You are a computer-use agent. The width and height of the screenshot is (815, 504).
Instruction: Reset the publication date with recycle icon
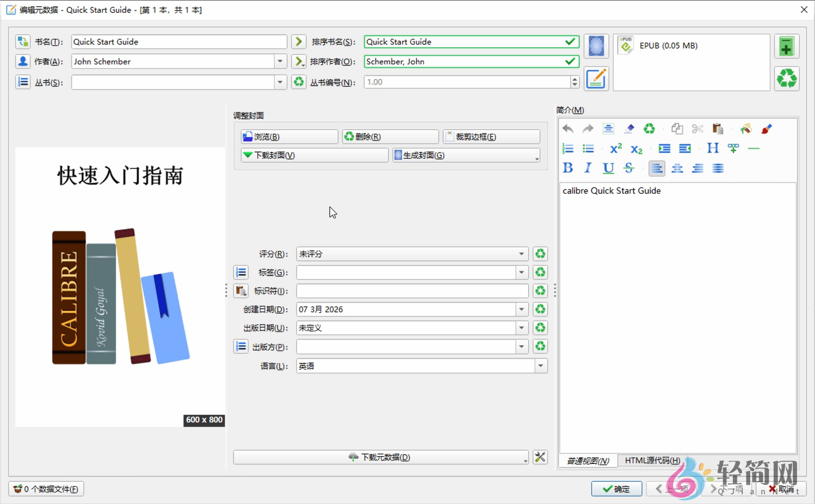pyautogui.click(x=540, y=328)
